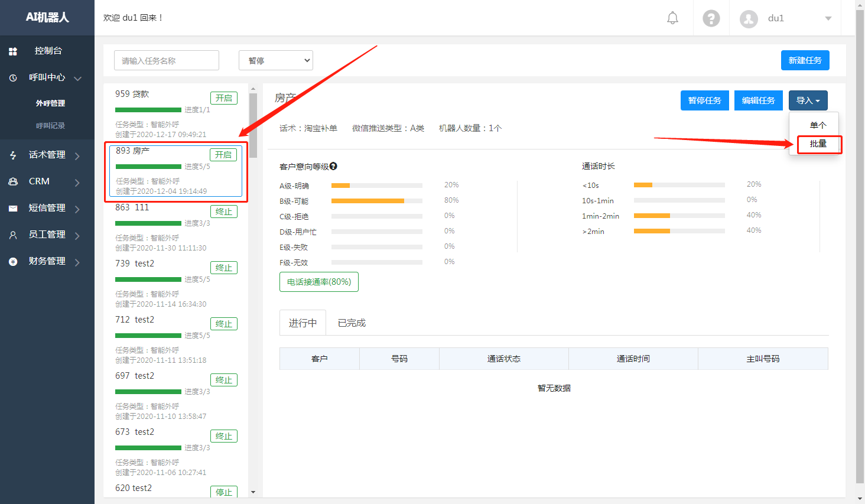
Task: Click 终止 tag on task 739 test2
Action: (224, 268)
